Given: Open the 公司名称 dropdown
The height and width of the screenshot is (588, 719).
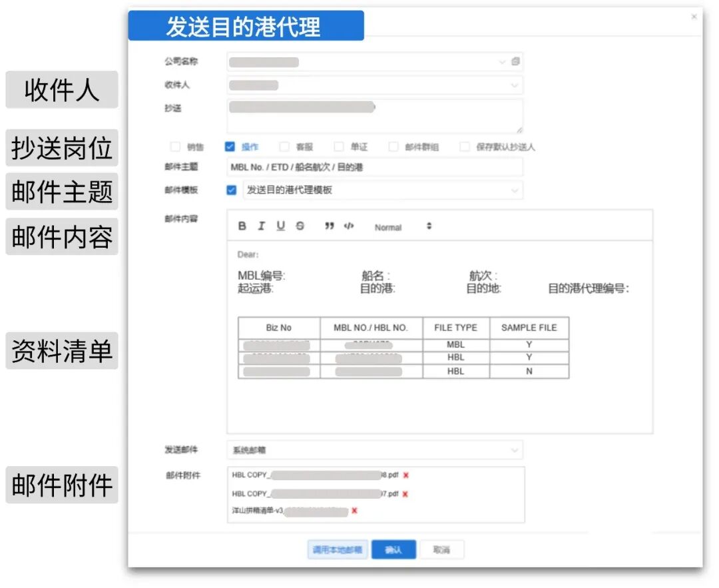Looking at the screenshot, I should point(502,61).
